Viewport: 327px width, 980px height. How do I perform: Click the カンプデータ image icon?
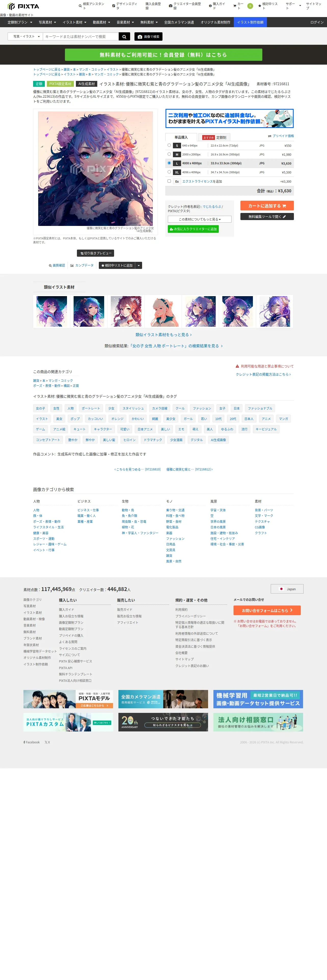coord(72,266)
